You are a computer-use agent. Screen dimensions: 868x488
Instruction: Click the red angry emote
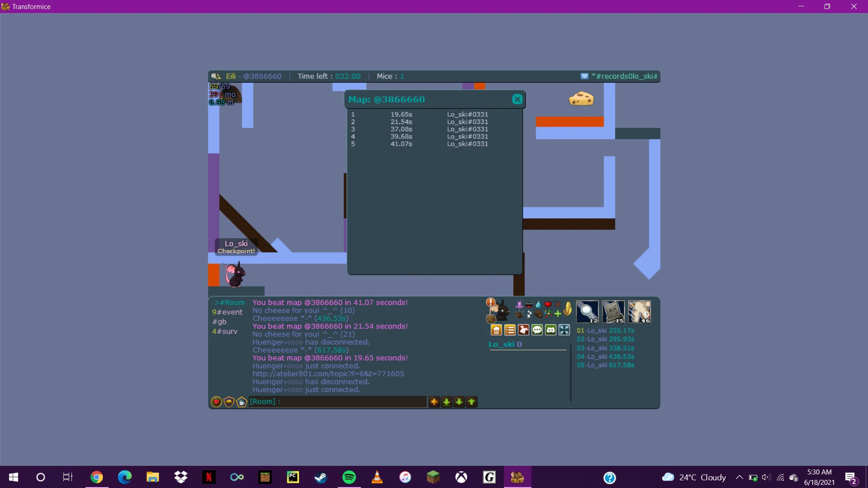pyautogui.click(x=557, y=305)
